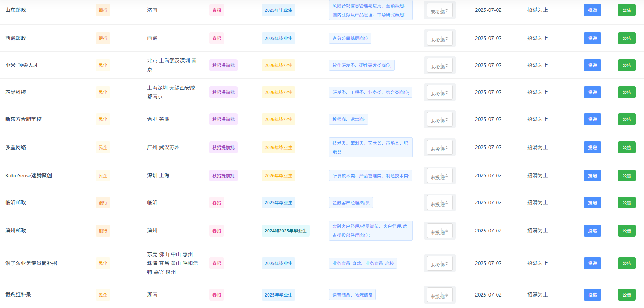644x308 pixels.
Task: Open 公告 for 多益网络
Action: point(627,147)
